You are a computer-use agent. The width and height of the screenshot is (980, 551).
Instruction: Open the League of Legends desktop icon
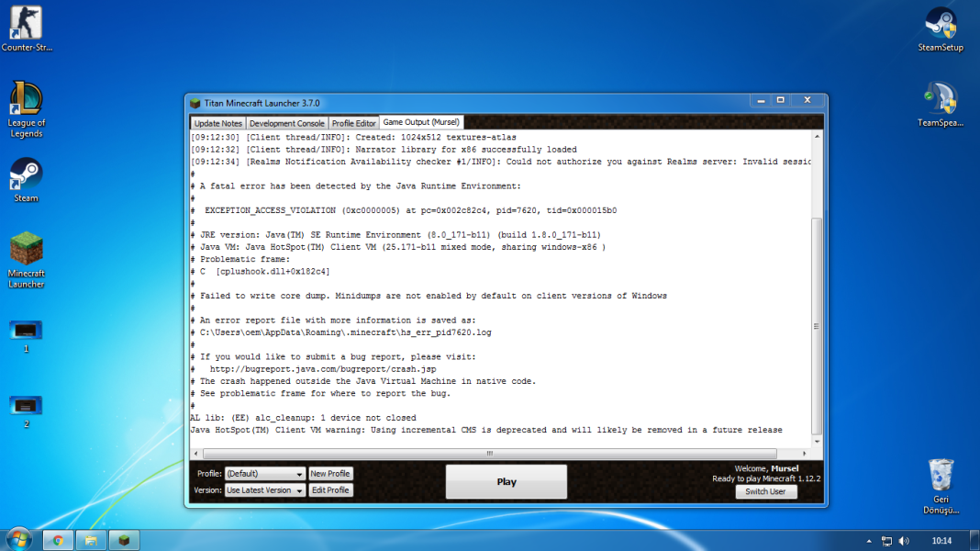(27, 109)
